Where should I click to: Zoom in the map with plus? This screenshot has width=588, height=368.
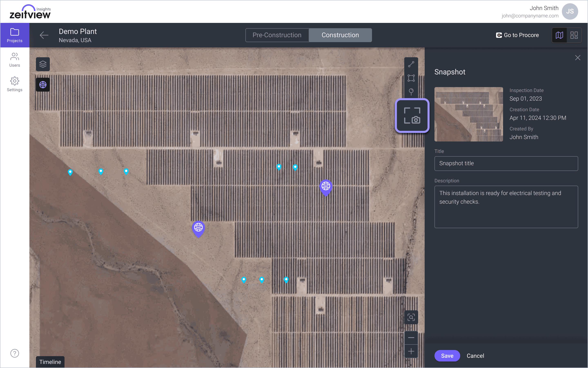(411, 351)
